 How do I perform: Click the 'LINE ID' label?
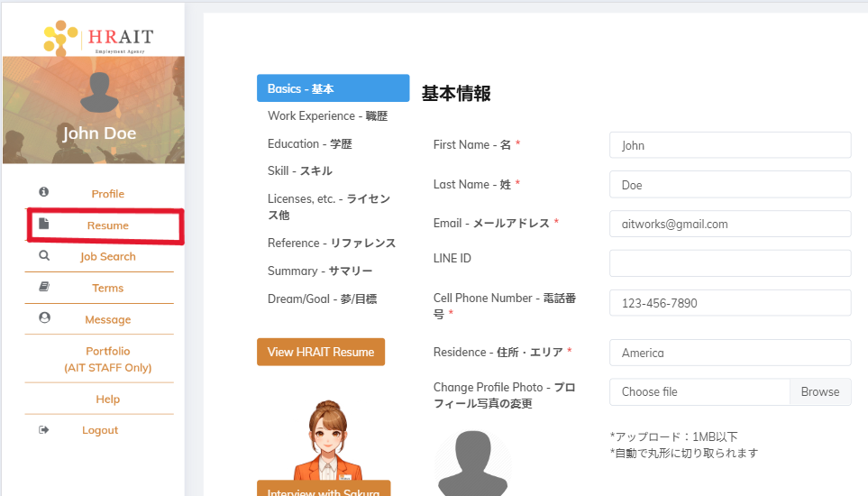click(452, 258)
